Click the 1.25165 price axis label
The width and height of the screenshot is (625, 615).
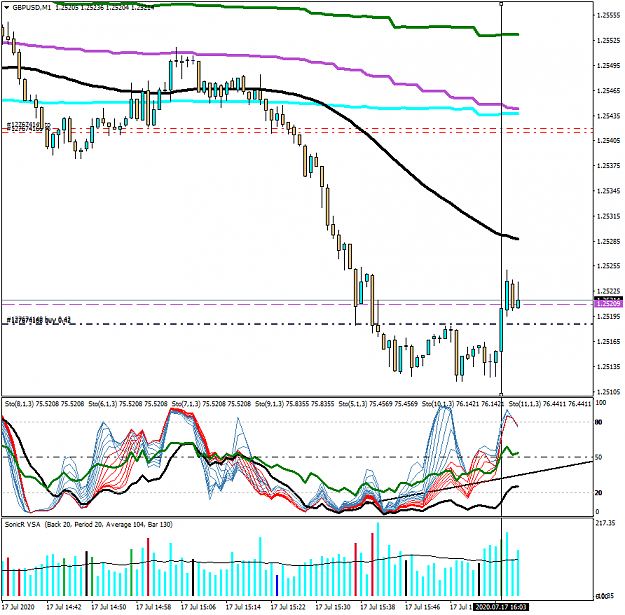coord(609,341)
